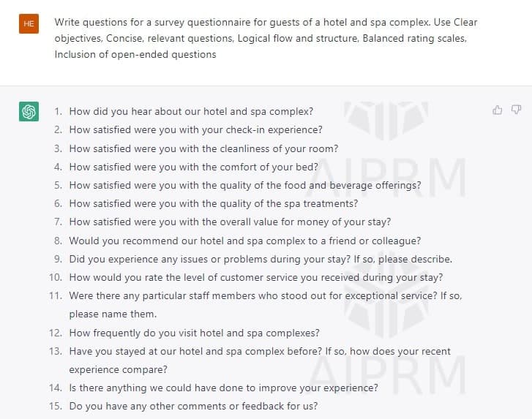Click the thumbs down icon
This screenshot has width=532, height=419.
(516, 110)
